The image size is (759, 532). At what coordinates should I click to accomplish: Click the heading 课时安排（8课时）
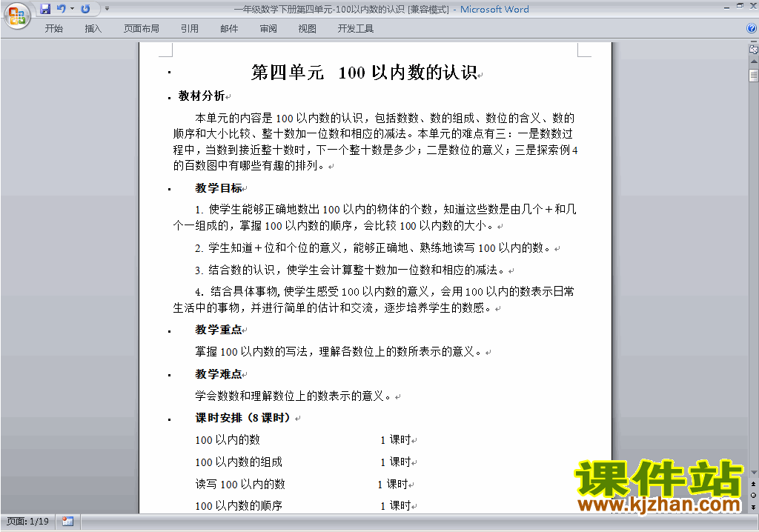pos(244,418)
